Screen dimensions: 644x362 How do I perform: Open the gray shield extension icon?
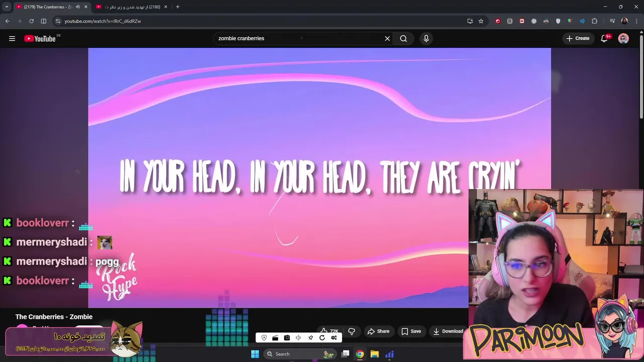[558, 21]
